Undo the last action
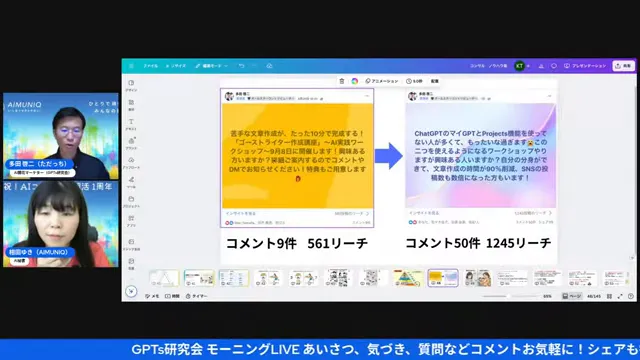The width and height of the screenshot is (640, 360). tap(242, 66)
